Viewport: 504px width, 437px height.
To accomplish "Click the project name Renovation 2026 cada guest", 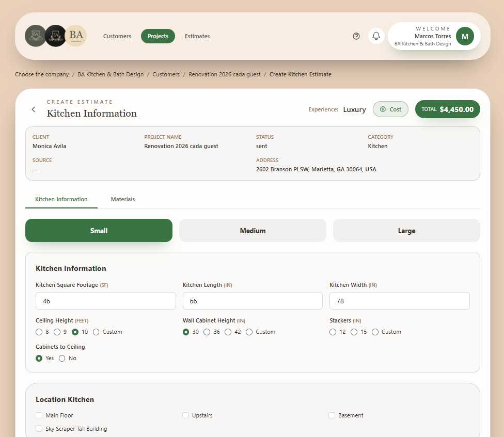I will point(181,146).
